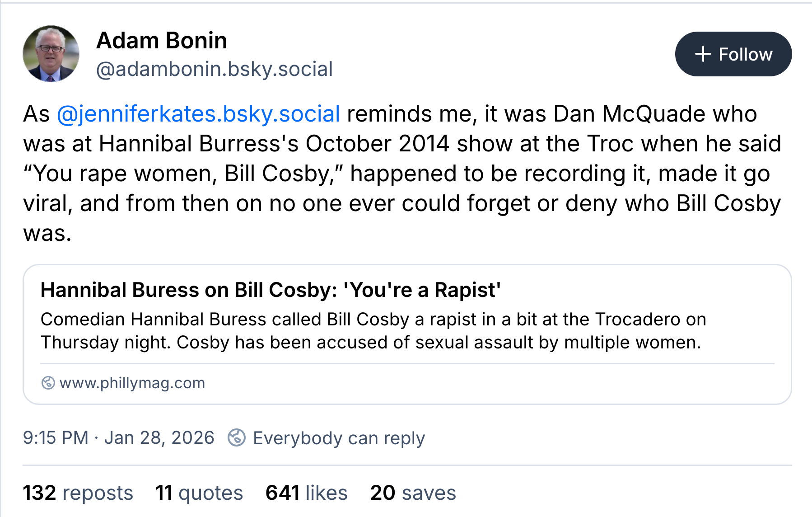Open the 'Hannibal Buress on Bill Cosby' card title
The image size is (812, 517).
(x=271, y=290)
